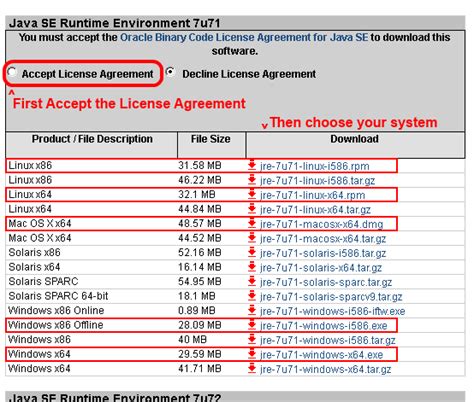Click download arrow icon for windows-i586.exe
Screen dimensions: 474x402
tap(252, 325)
